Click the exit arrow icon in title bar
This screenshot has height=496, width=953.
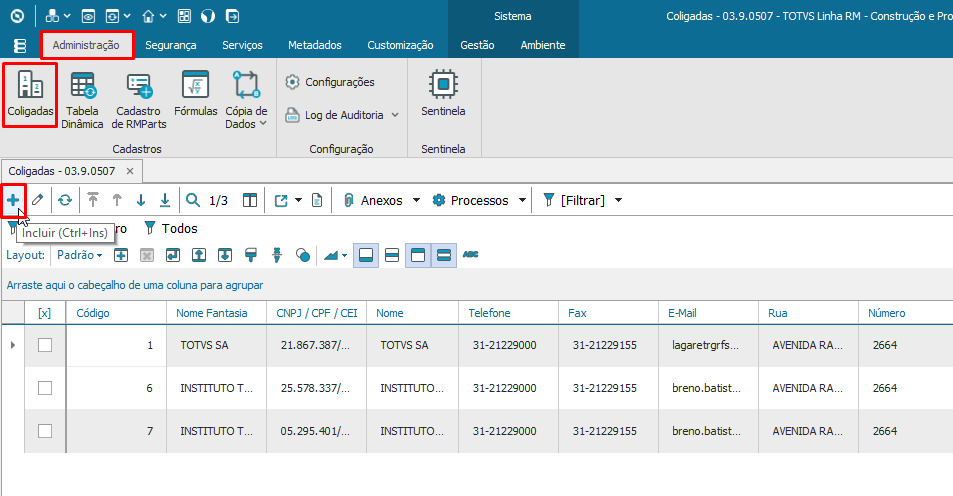click(x=232, y=16)
